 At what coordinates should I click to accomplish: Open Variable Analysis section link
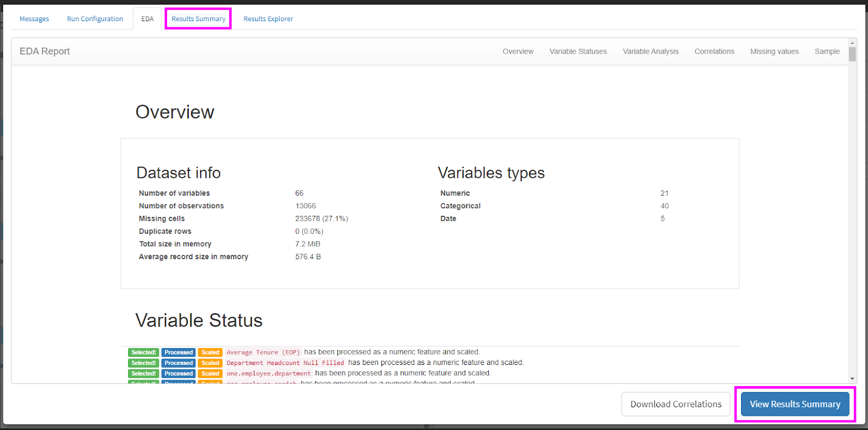tap(650, 52)
